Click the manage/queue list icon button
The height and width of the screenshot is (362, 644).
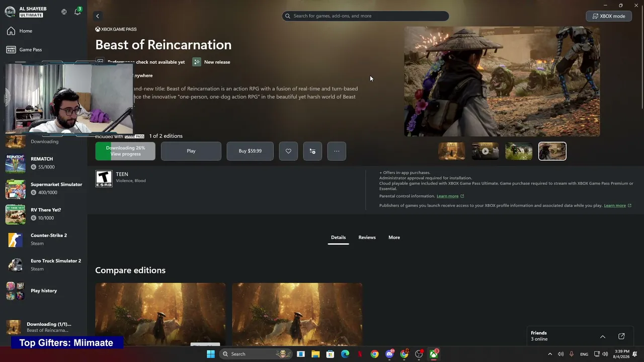[x=312, y=151]
